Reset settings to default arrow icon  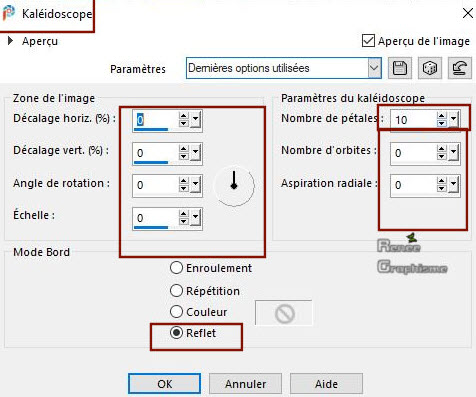[460, 68]
